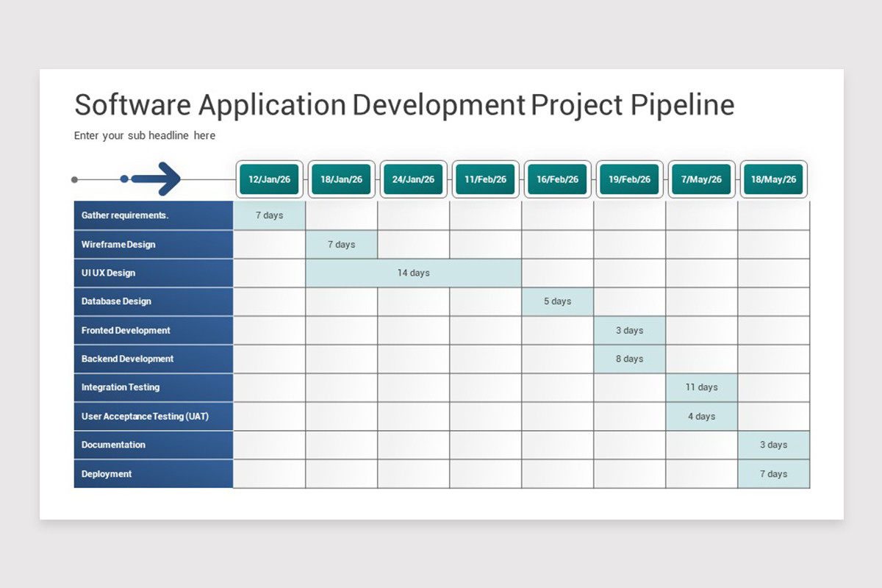The image size is (882, 588).
Task: Select the 18/Jan/26 date marker
Action: tap(340, 179)
